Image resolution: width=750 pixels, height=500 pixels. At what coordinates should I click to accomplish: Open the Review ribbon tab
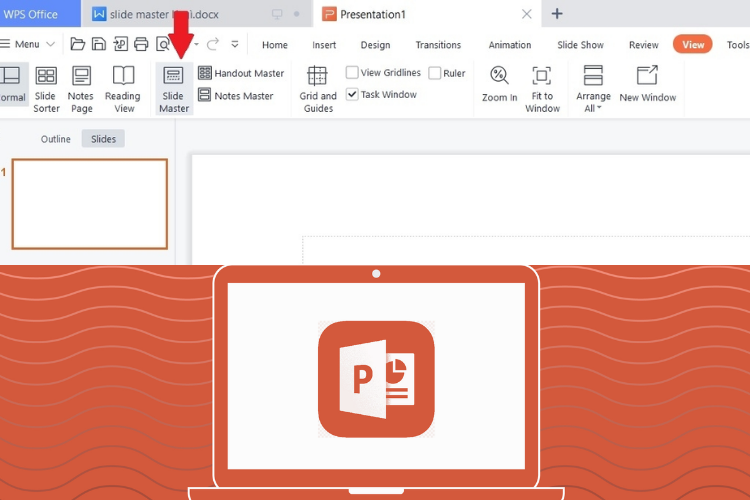[643, 45]
